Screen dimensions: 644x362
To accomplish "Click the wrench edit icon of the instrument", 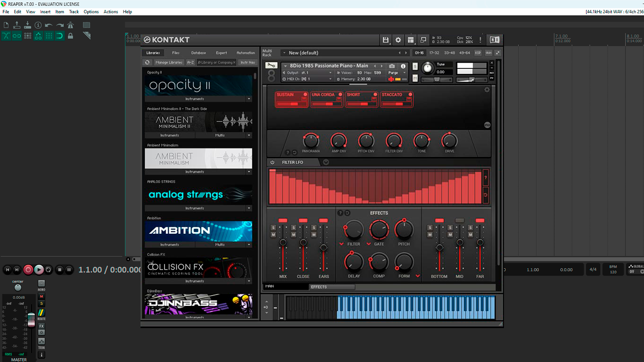I will pyautogui.click(x=271, y=66).
